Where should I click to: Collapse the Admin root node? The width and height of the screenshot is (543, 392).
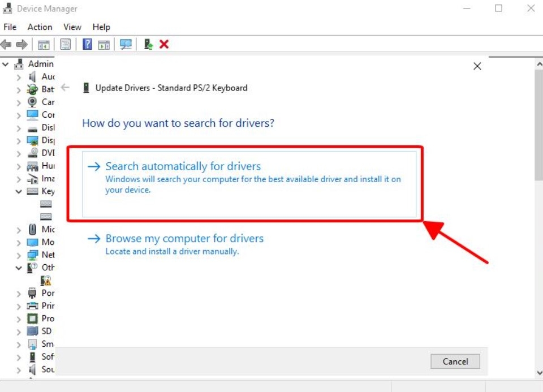[x=6, y=64]
